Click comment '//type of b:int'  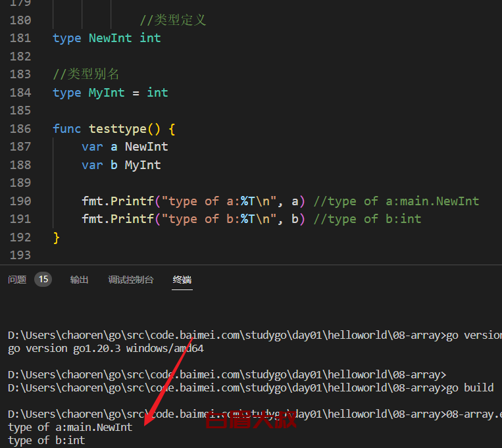click(x=367, y=219)
